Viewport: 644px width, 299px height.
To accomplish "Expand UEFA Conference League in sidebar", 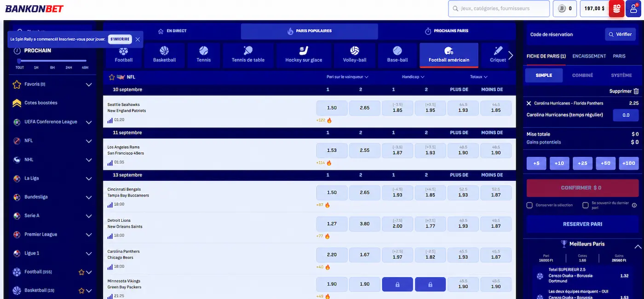I will tap(89, 122).
